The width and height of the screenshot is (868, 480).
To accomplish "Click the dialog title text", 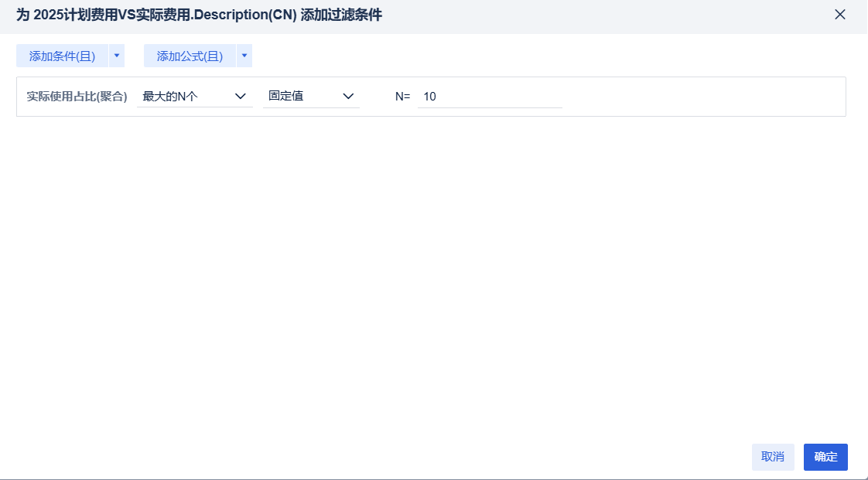I will 199,15.
